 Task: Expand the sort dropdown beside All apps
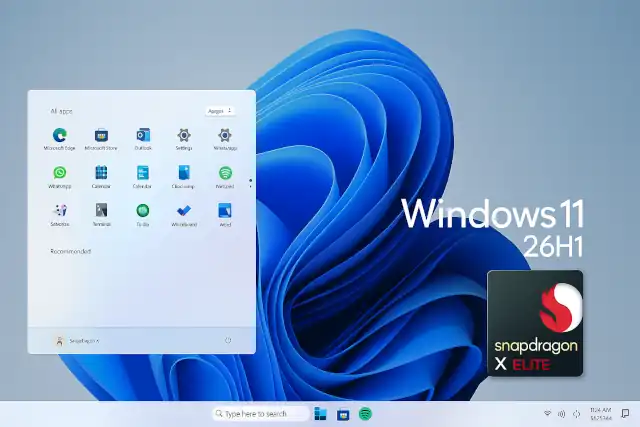[x=220, y=111]
